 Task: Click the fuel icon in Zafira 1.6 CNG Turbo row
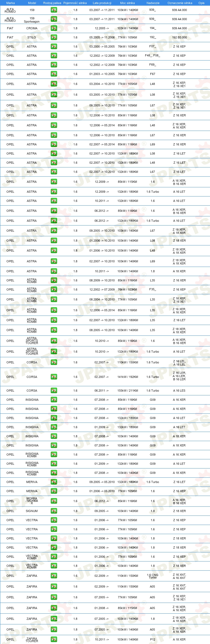pyautogui.click(x=54, y=576)
